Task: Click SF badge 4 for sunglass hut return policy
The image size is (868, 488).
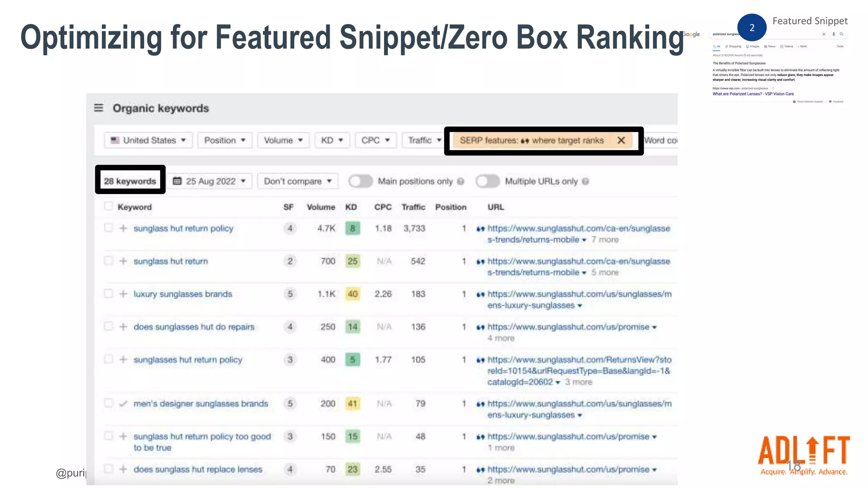Action: coord(290,228)
